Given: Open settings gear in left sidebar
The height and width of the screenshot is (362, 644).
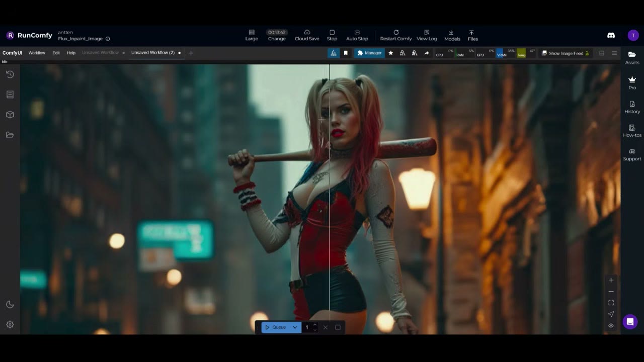Looking at the screenshot, I should pyautogui.click(x=10, y=325).
